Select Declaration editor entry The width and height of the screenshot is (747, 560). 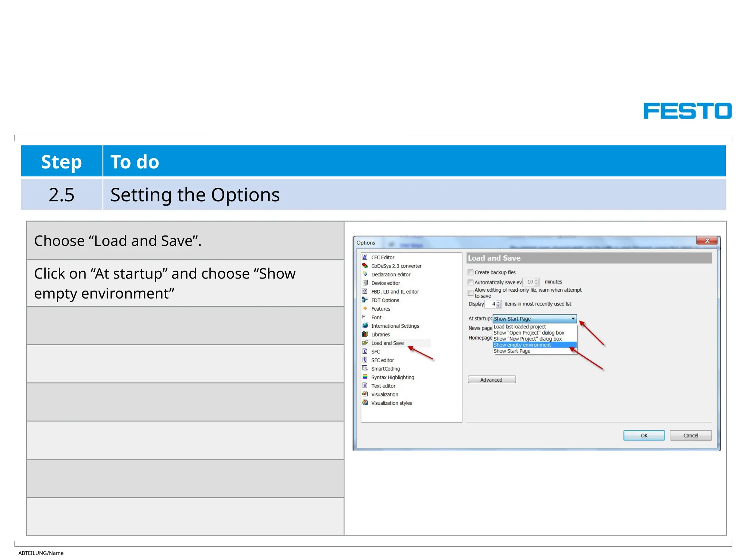[391, 275]
